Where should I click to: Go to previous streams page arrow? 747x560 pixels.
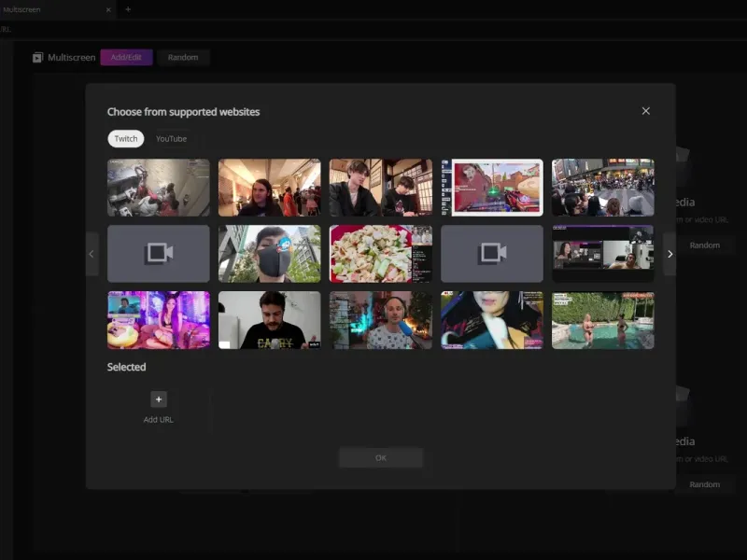(x=92, y=254)
